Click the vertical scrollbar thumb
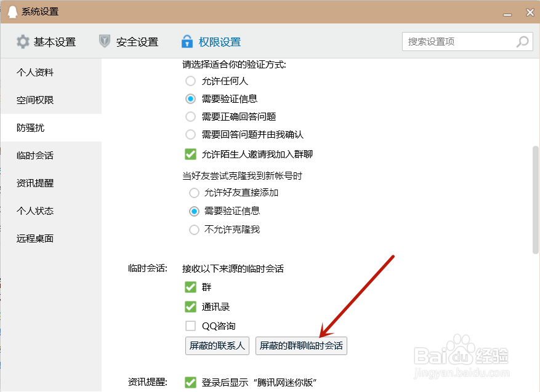The height and width of the screenshot is (392, 540). tap(535, 199)
